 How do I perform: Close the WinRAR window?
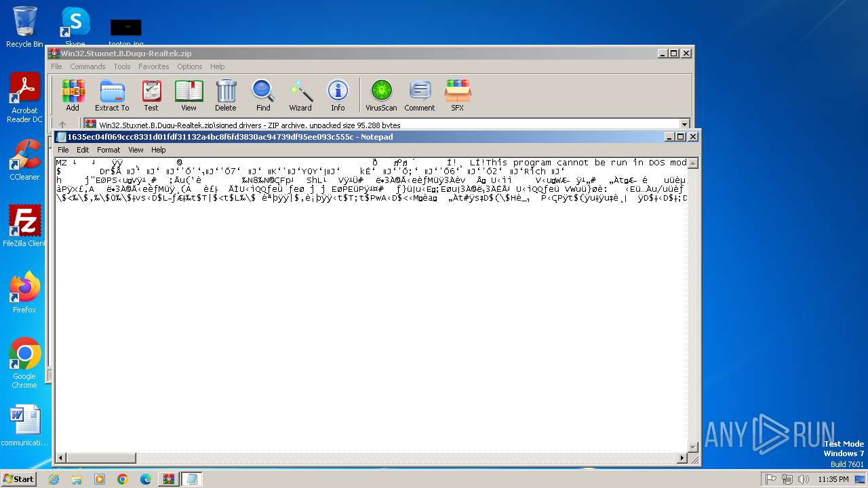point(686,54)
